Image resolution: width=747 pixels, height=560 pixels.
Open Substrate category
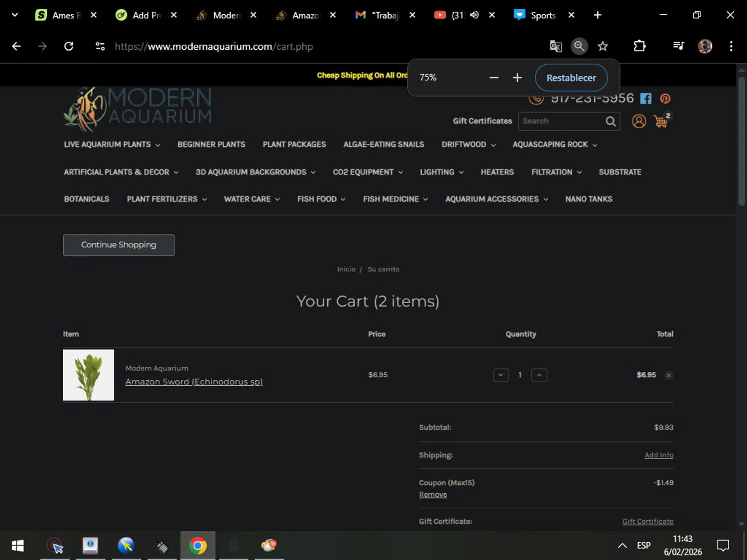coord(620,172)
